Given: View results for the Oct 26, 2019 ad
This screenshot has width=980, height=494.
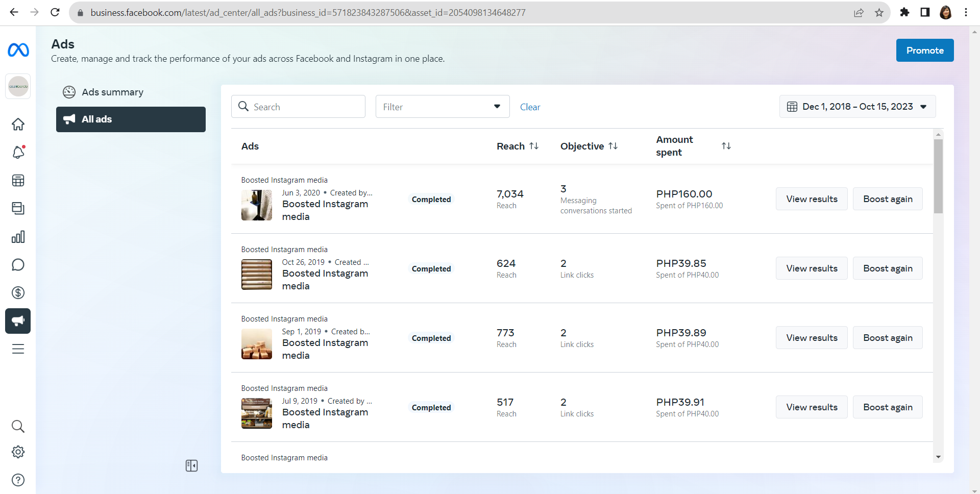Looking at the screenshot, I should (x=812, y=268).
